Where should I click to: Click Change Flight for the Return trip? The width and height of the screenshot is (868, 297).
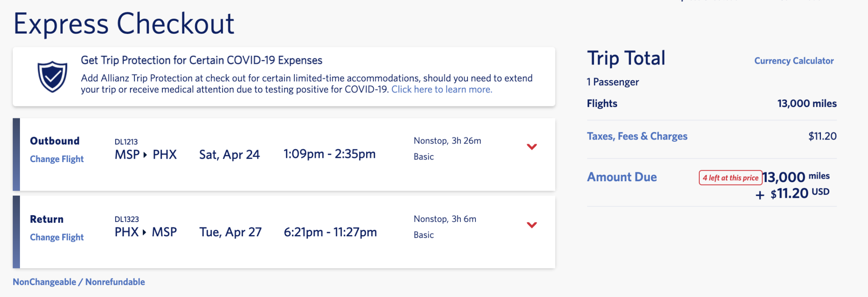56,237
